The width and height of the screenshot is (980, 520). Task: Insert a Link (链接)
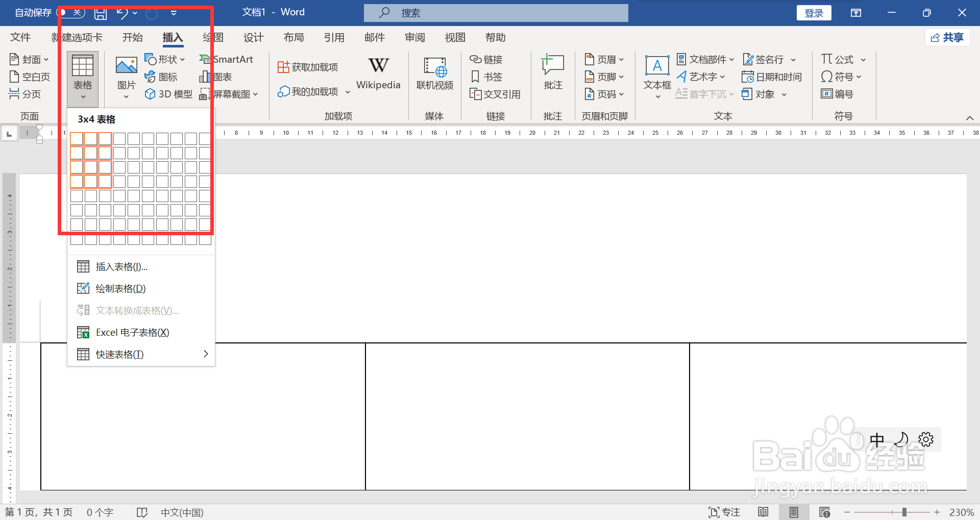(x=486, y=59)
